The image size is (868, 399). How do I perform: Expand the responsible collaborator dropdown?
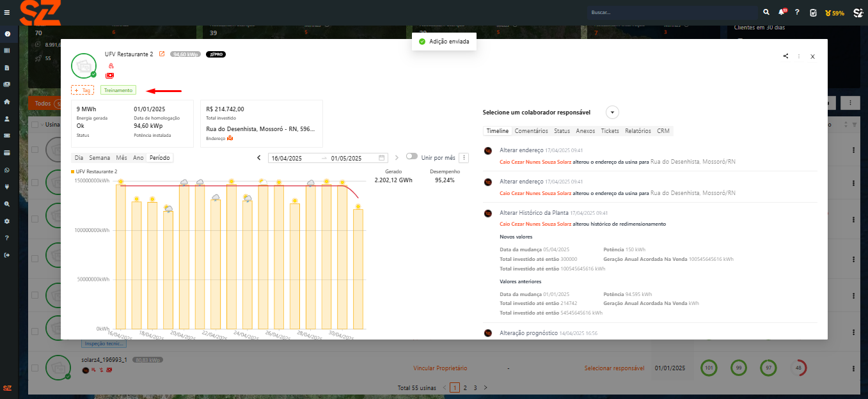point(612,113)
